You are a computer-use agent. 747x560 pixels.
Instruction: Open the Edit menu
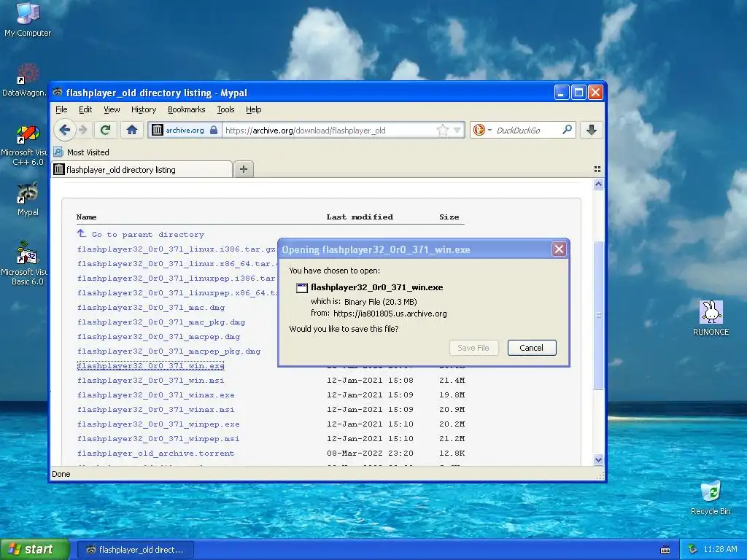point(85,109)
